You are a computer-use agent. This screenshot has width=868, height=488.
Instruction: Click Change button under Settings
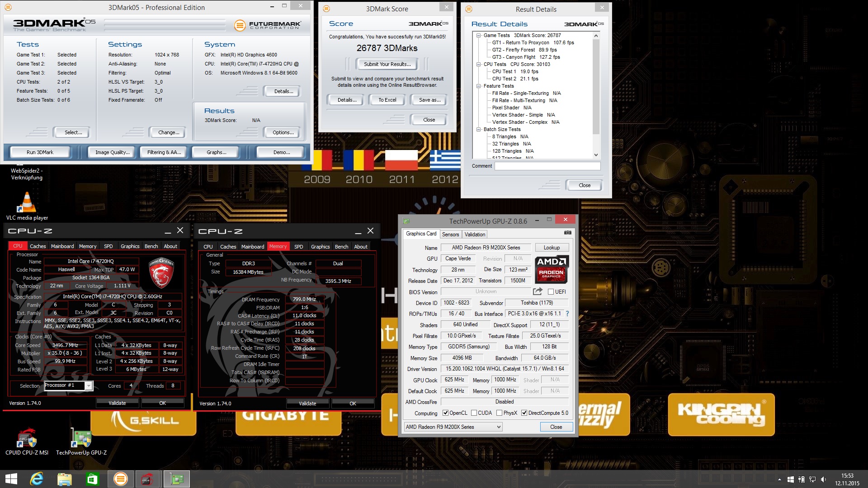(168, 132)
